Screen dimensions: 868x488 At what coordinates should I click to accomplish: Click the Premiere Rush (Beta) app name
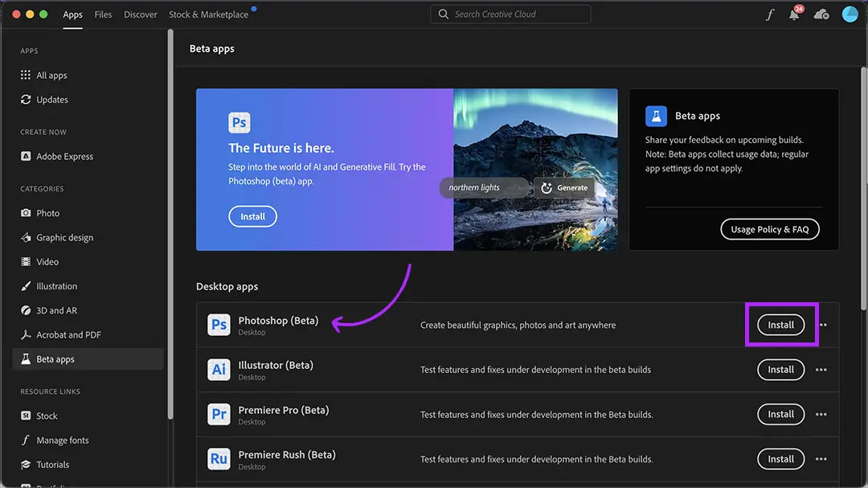(x=287, y=455)
